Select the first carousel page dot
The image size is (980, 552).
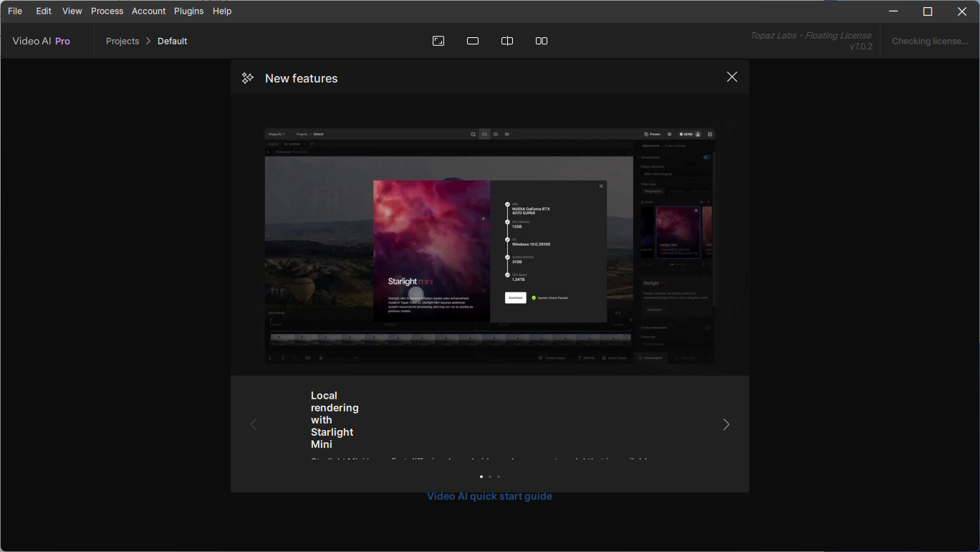point(481,476)
